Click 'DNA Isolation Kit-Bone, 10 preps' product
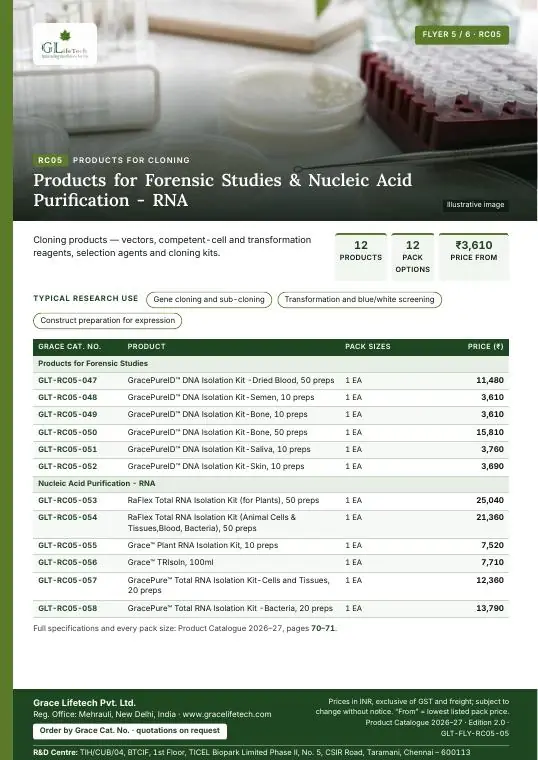This screenshot has height=760, width=538. 218,414
